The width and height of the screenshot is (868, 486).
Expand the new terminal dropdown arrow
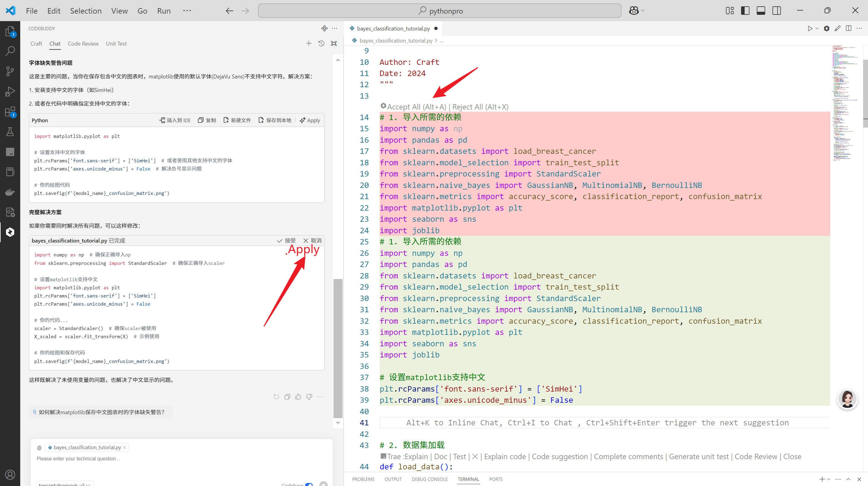(829, 479)
